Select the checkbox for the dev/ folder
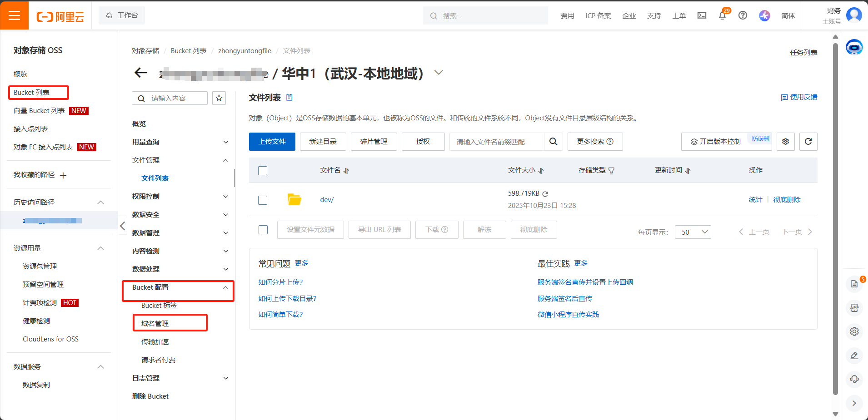This screenshot has width=868, height=420. pos(263,200)
